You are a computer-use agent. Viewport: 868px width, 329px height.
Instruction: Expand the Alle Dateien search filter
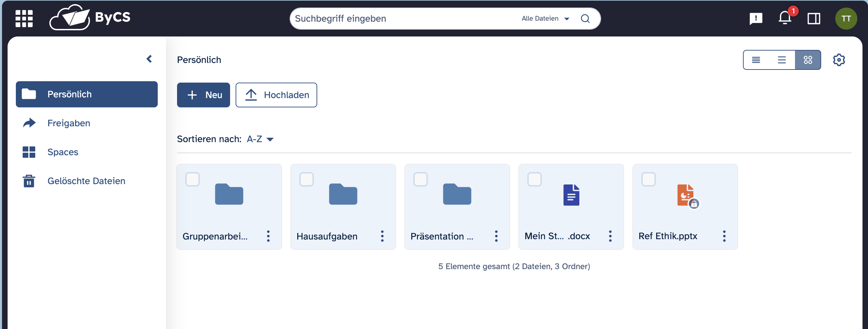click(545, 19)
